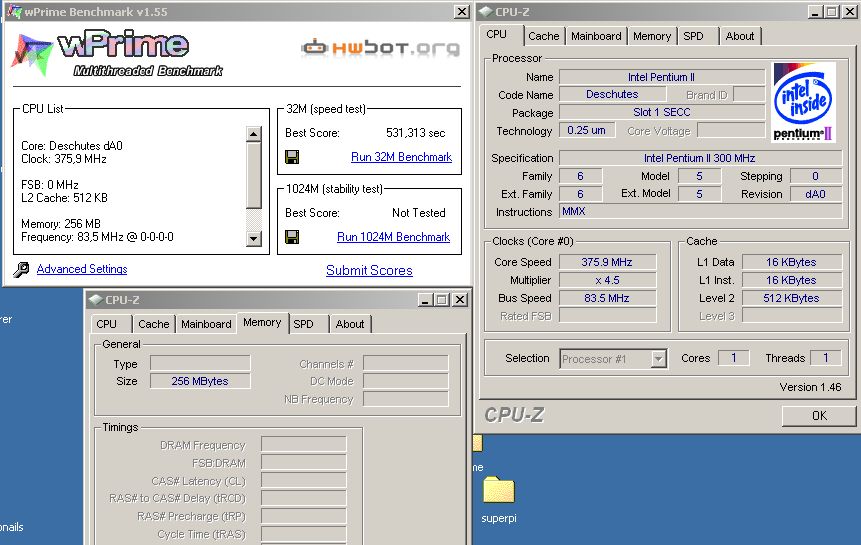Click the CPU-Z icon in right window title

(486, 12)
